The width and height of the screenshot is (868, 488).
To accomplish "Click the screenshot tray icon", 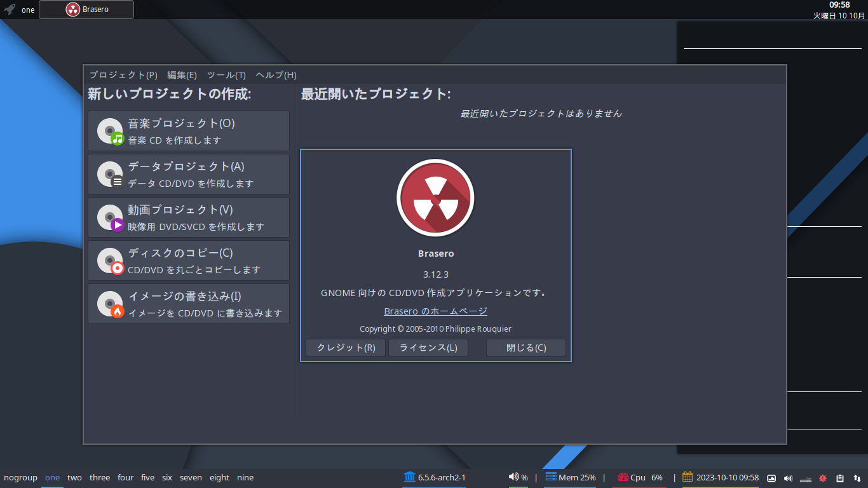I will [x=771, y=478].
